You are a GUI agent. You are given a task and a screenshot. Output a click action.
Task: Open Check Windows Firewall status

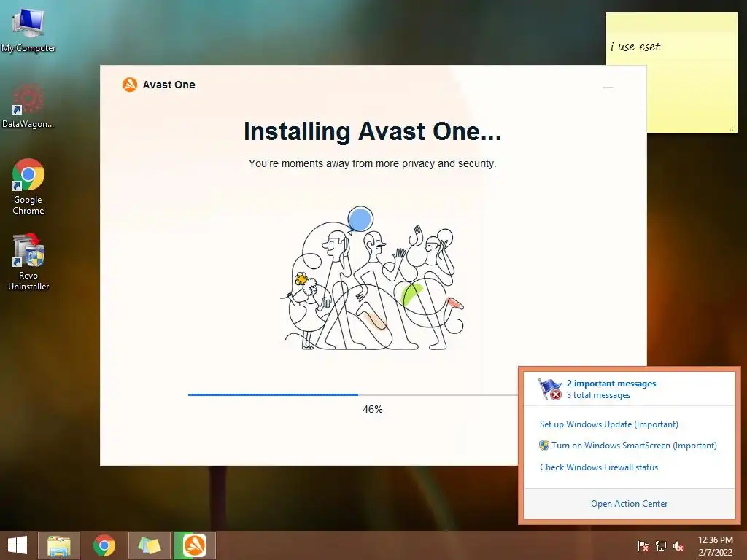coord(599,467)
